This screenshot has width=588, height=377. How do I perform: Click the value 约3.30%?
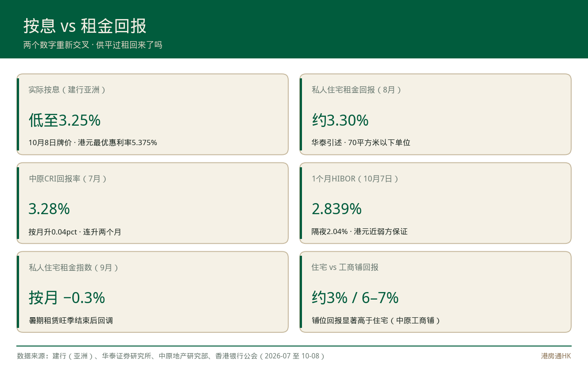[x=340, y=120]
